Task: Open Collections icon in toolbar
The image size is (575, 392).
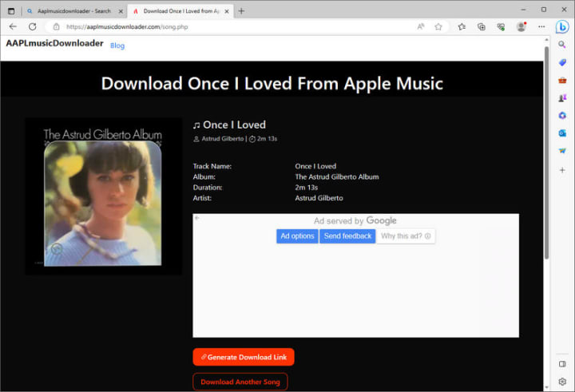Action: tap(481, 26)
